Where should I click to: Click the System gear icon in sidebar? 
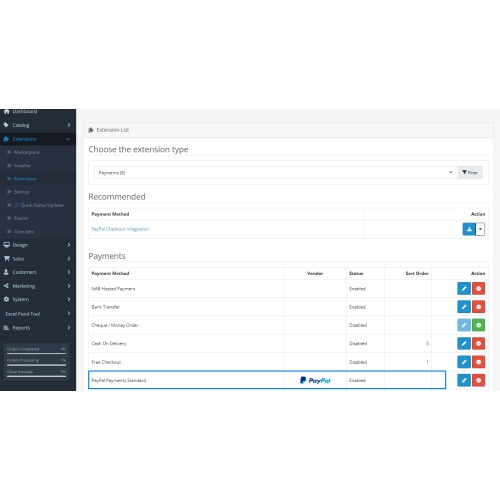(x=6, y=299)
